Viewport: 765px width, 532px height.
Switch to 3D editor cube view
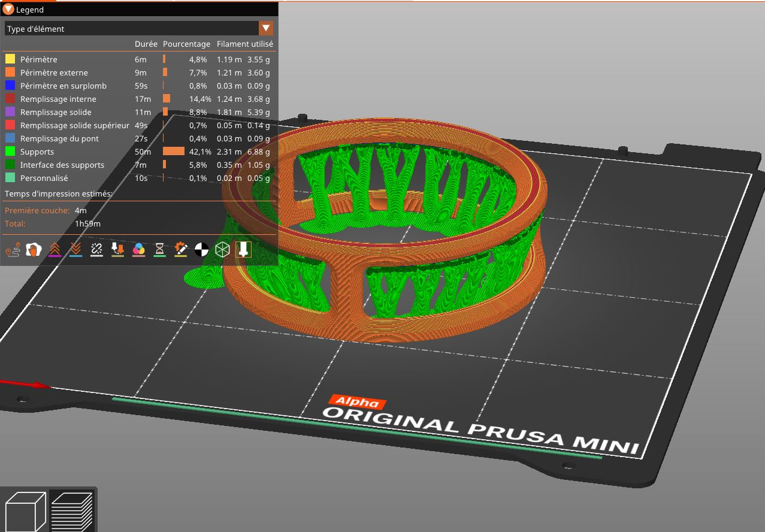(x=25, y=511)
